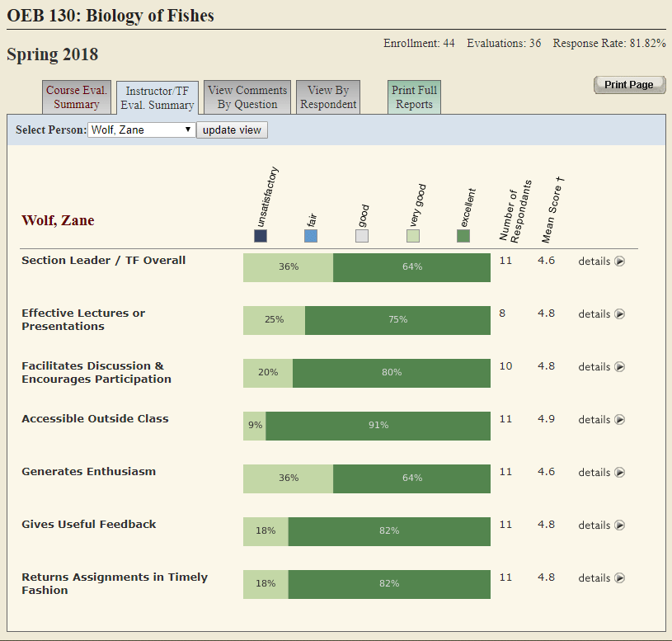Open details arrow for Facilitates Discussion row
The image size is (672, 641).
[620, 367]
